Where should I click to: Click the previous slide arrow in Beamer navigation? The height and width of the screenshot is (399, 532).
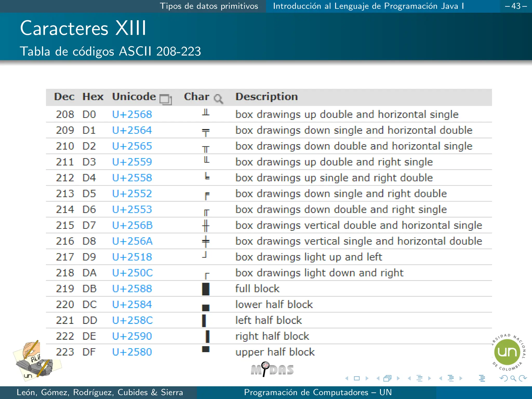tap(347, 378)
